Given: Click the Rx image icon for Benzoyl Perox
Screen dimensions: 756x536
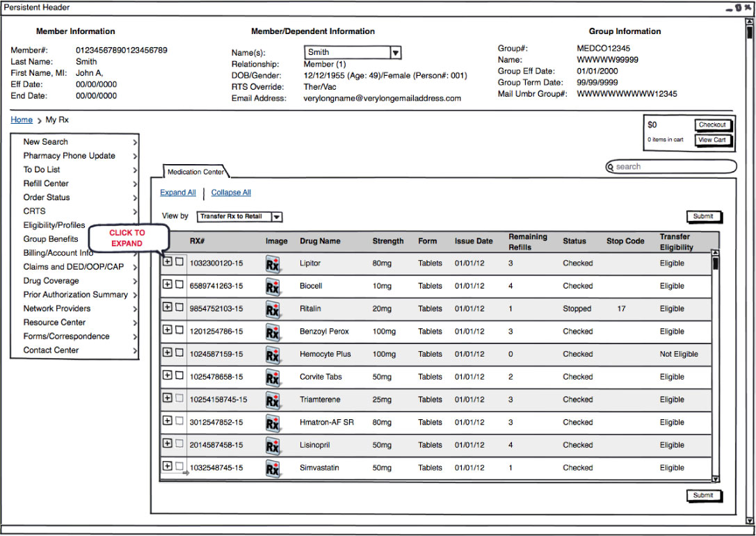Looking at the screenshot, I should 273,332.
